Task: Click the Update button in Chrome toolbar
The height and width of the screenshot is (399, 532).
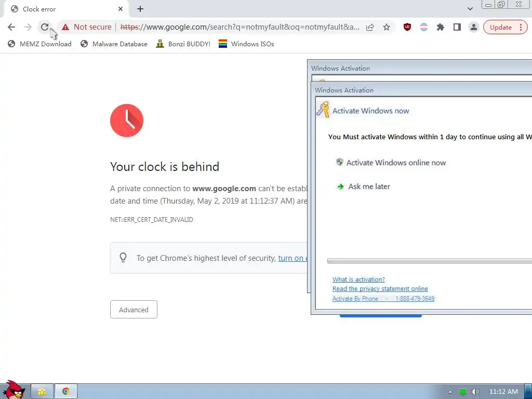Action: [500, 27]
